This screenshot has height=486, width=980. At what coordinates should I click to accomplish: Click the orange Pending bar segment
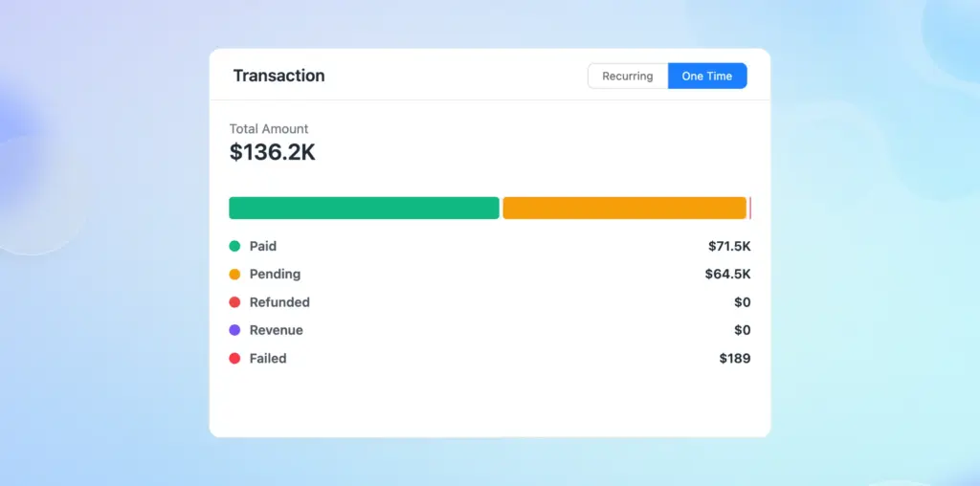tap(624, 208)
